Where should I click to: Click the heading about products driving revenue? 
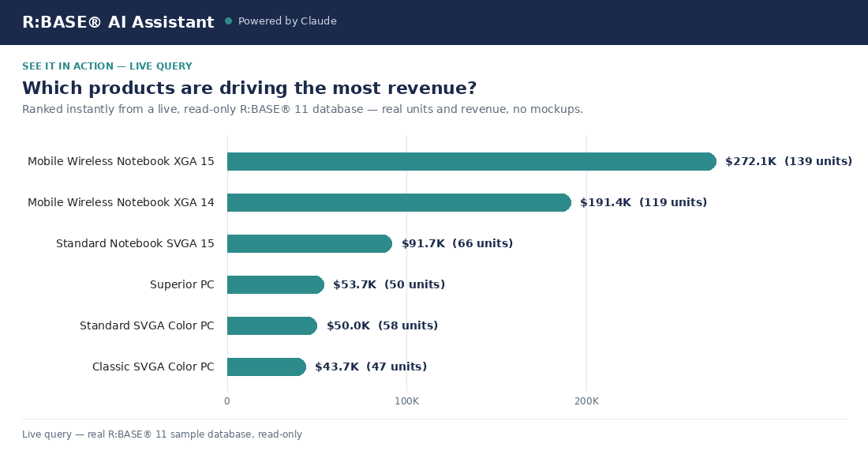point(249,88)
